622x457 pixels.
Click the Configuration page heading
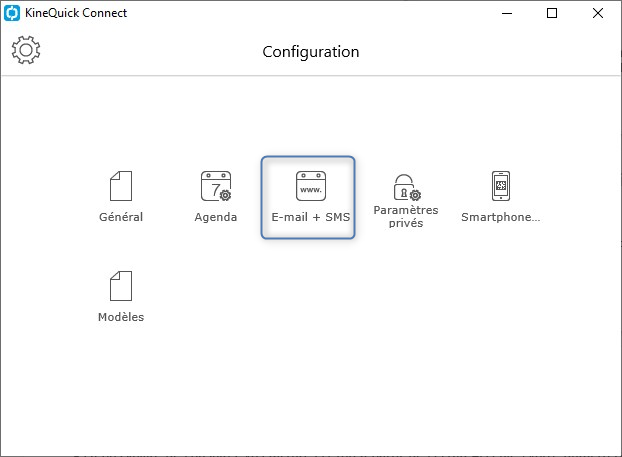tap(311, 52)
